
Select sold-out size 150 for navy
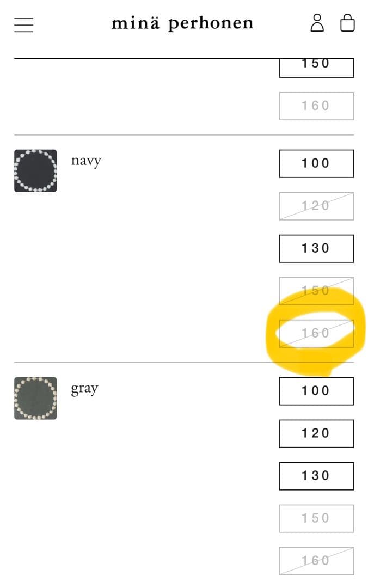tap(316, 291)
